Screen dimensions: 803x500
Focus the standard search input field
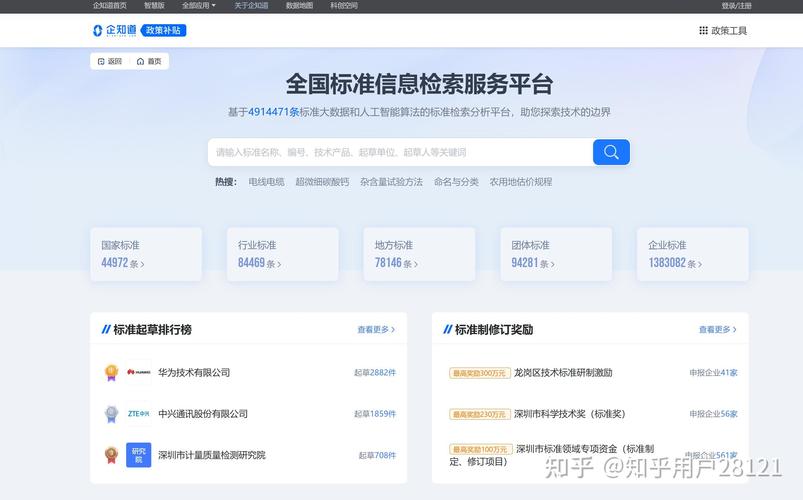point(400,152)
